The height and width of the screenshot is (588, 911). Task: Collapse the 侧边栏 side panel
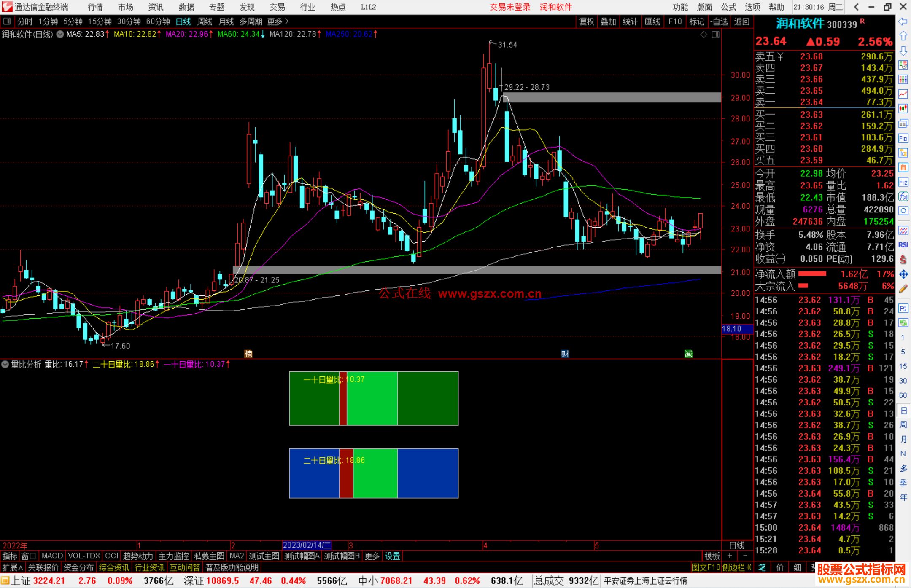pyautogui.click(x=736, y=567)
